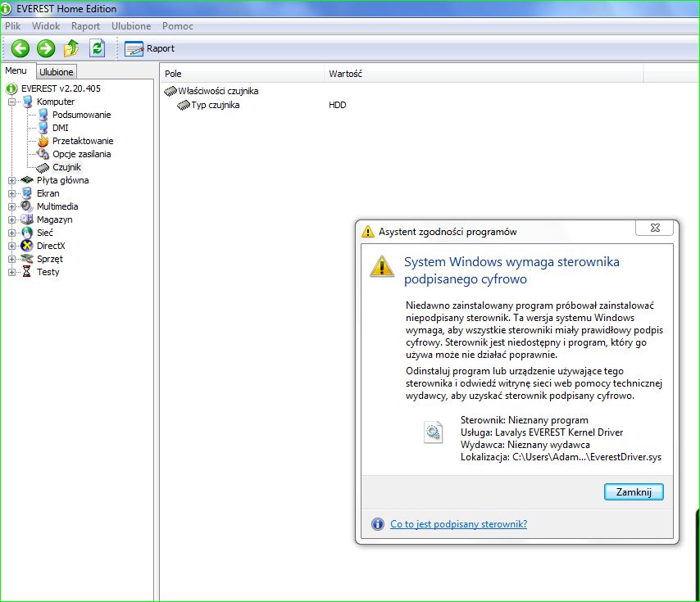Click the EVEREST title bar app icon
The width and height of the screenshot is (700, 602).
(x=6, y=8)
